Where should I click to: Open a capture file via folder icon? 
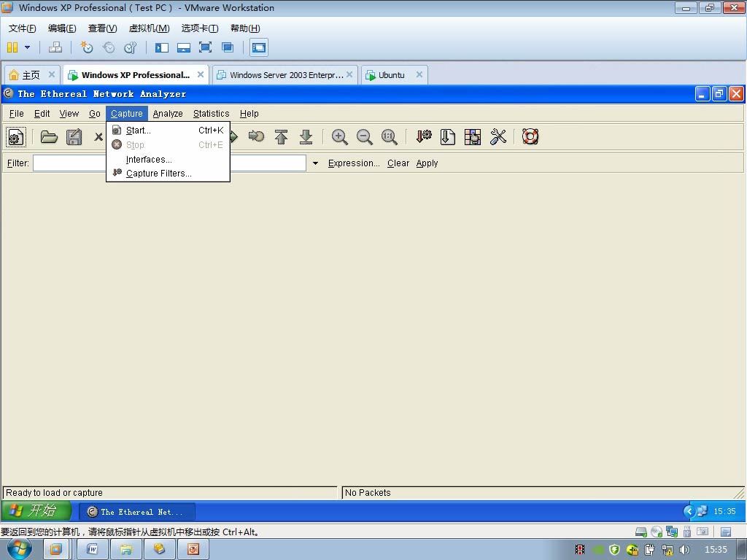(x=49, y=137)
